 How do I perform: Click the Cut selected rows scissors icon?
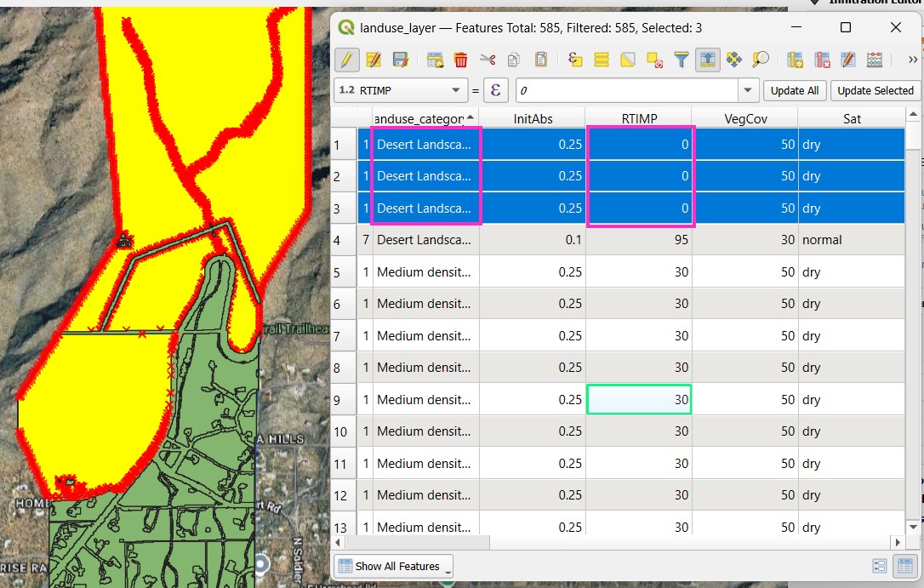[487, 60]
